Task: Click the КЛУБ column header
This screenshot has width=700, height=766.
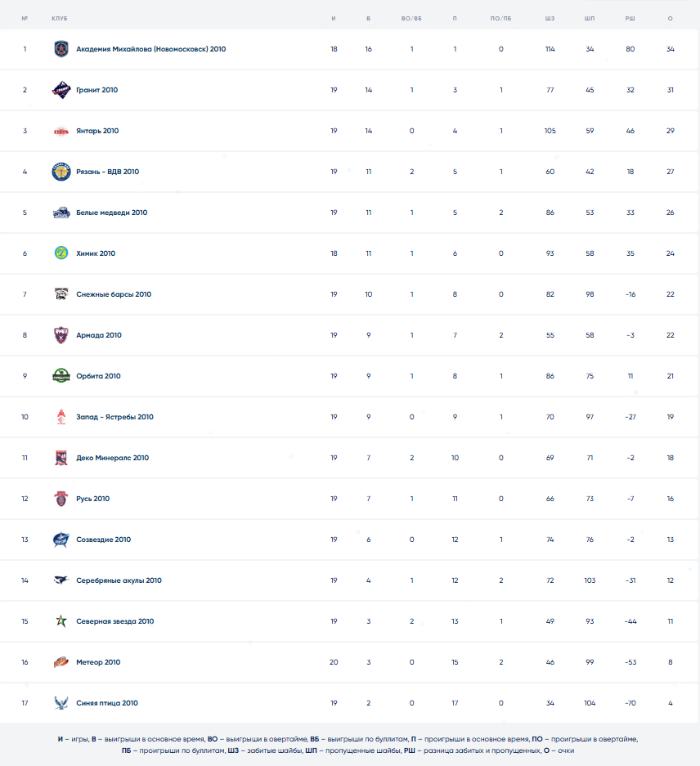Action: 60,18
